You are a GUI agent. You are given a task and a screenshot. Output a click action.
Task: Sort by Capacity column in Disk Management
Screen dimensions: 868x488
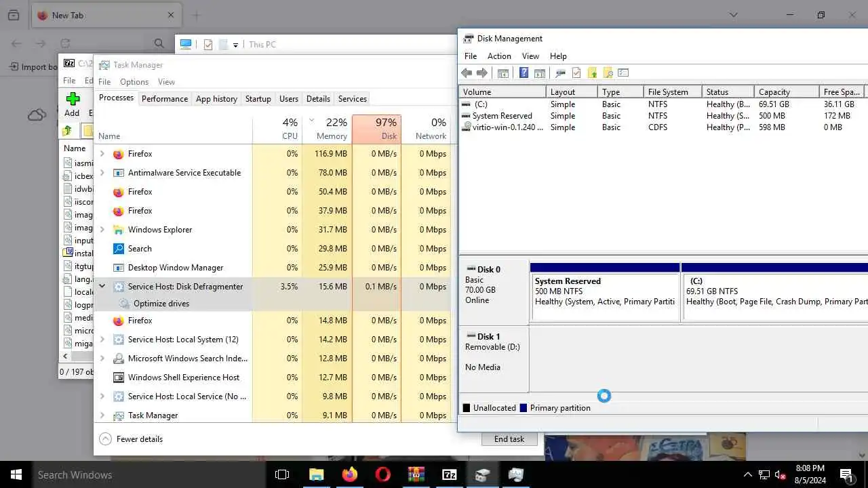pyautogui.click(x=786, y=92)
